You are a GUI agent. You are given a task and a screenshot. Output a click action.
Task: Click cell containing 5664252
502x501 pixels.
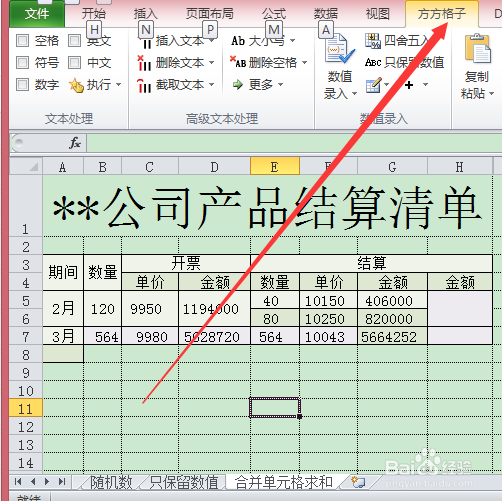392,336
